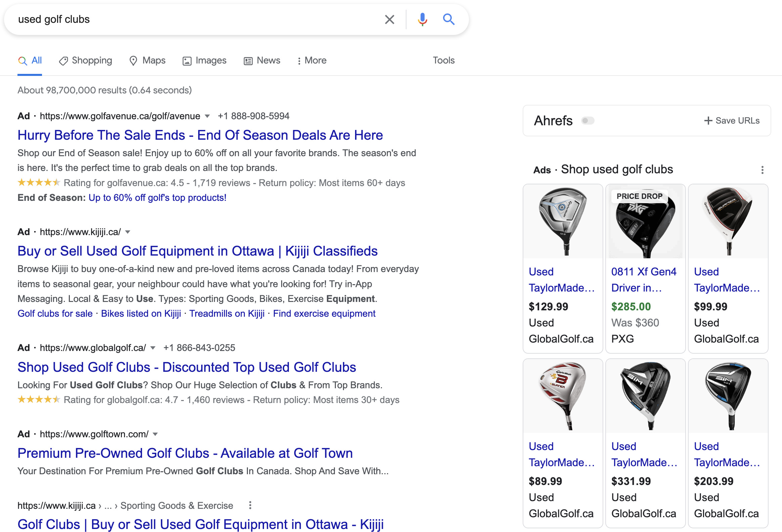
Task: Click the microphone icon to search by voice
Action: click(x=422, y=19)
